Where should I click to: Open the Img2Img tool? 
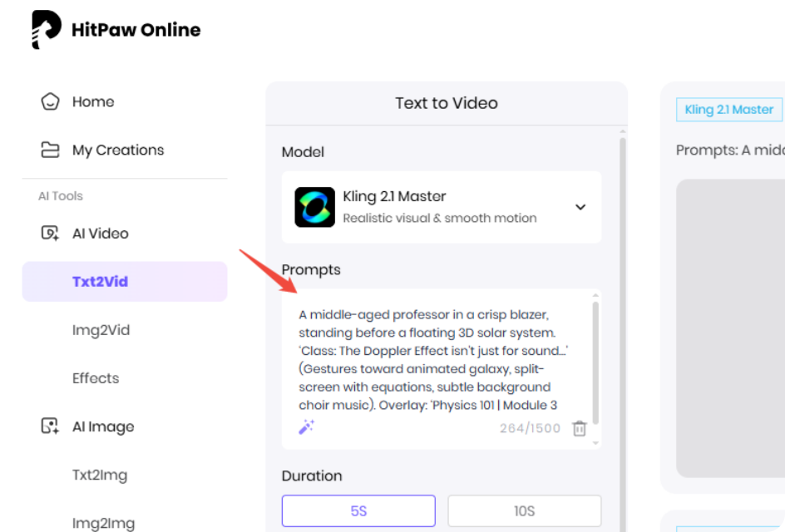click(104, 523)
